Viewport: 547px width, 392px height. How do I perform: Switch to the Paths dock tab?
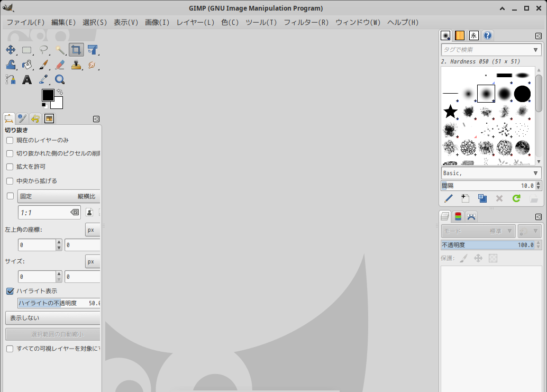(471, 216)
